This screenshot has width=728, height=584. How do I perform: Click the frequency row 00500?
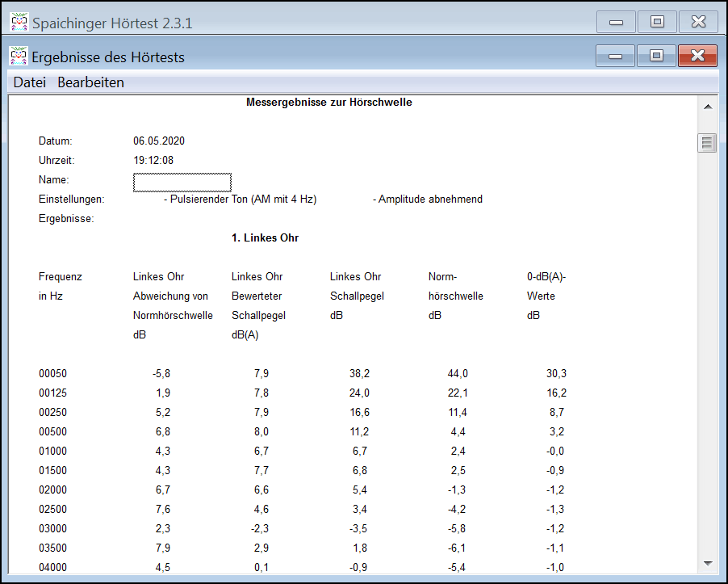click(x=53, y=431)
